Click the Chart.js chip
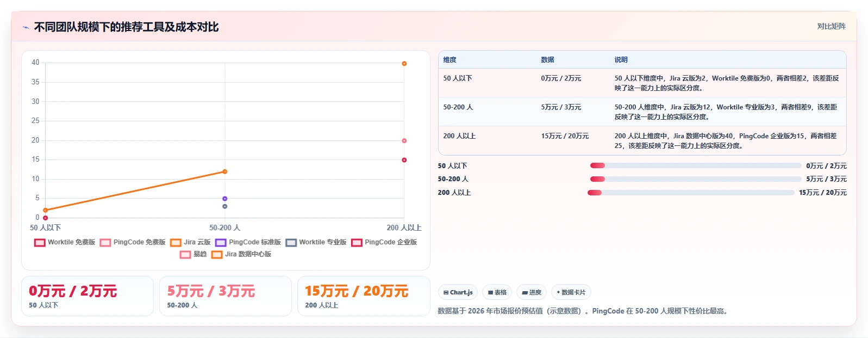The height and width of the screenshot is (338, 868). pos(458,292)
